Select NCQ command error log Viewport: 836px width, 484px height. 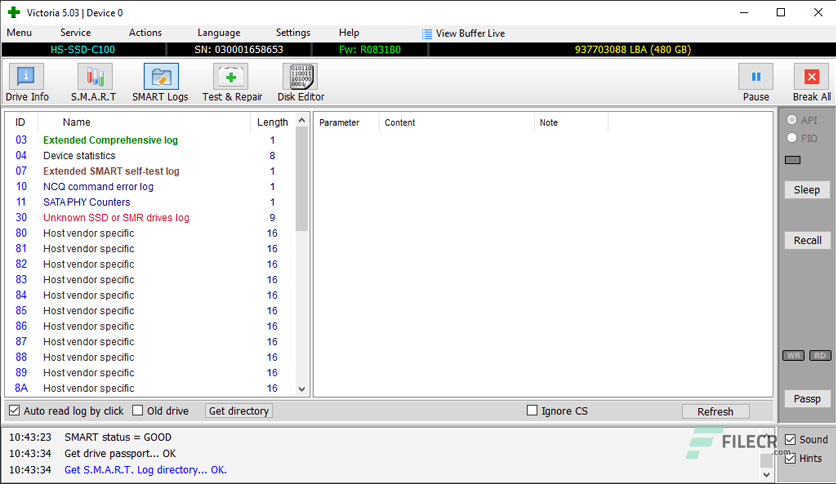150,187
